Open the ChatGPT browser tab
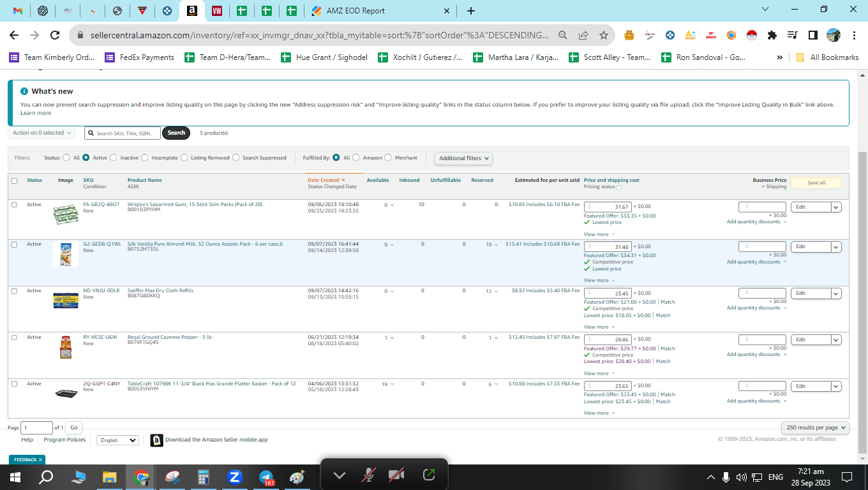 43,11
